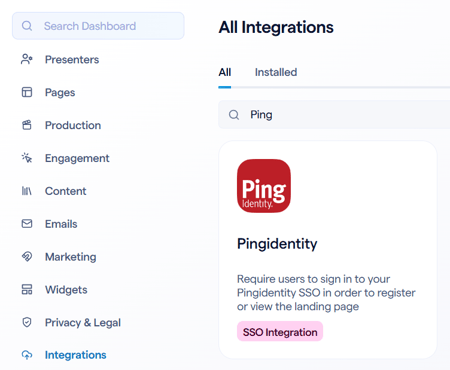Click the Pages layout icon
This screenshot has height=370, width=450.
[x=27, y=92]
